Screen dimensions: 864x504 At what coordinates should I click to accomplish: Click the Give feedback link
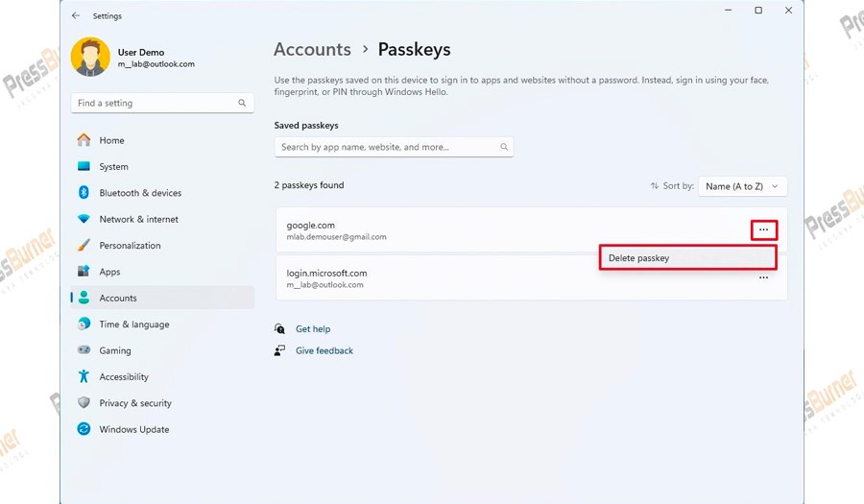(x=324, y=350)
